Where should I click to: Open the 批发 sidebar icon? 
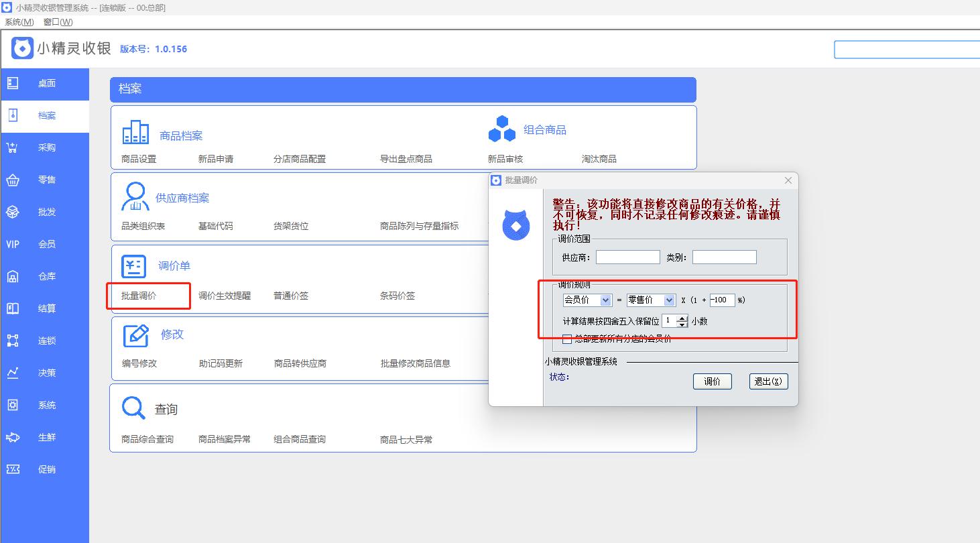pyautogui.click(x=13, y=212)
